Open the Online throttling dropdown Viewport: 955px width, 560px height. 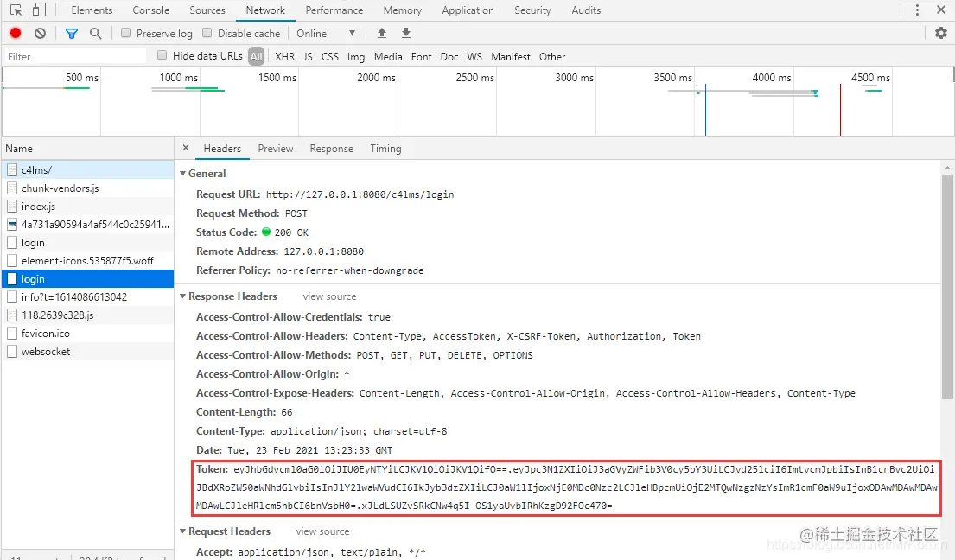tap(326, 34)
